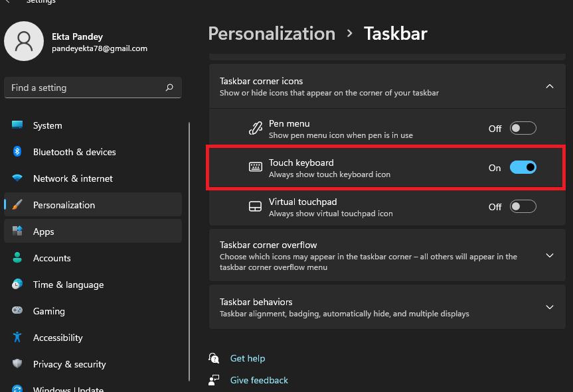Screen dimensions: 573x392
Task: Click the Gaming controller icon
Action: click(x=17, y=311)
